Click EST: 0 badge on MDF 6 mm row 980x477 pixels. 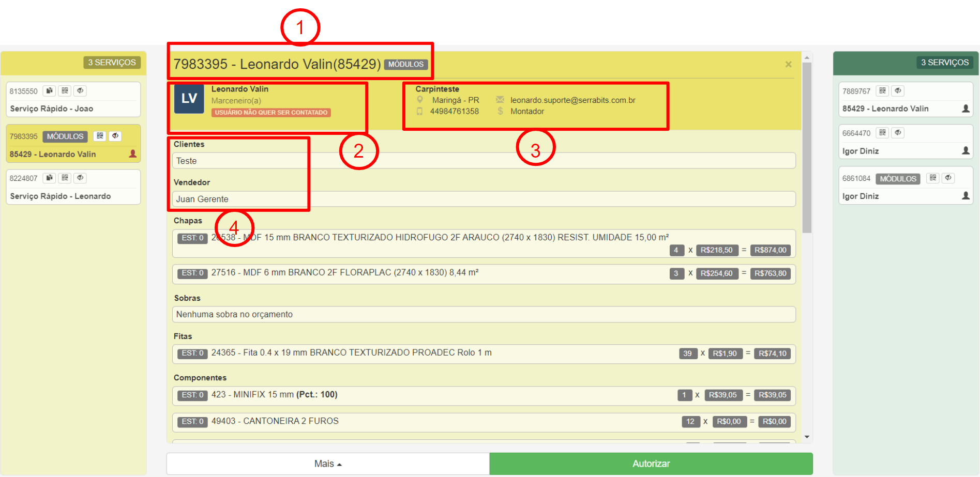pos(192,273)
